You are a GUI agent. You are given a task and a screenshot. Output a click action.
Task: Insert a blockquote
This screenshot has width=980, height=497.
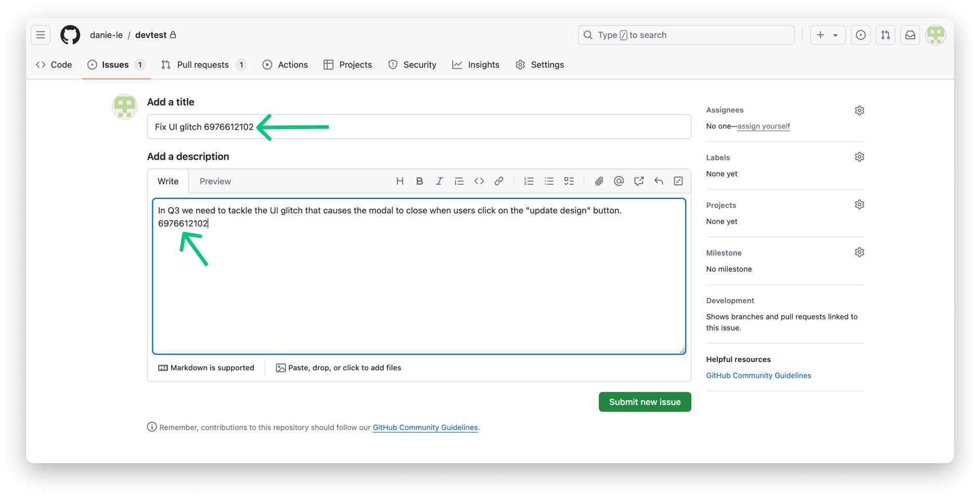(459, 181)
